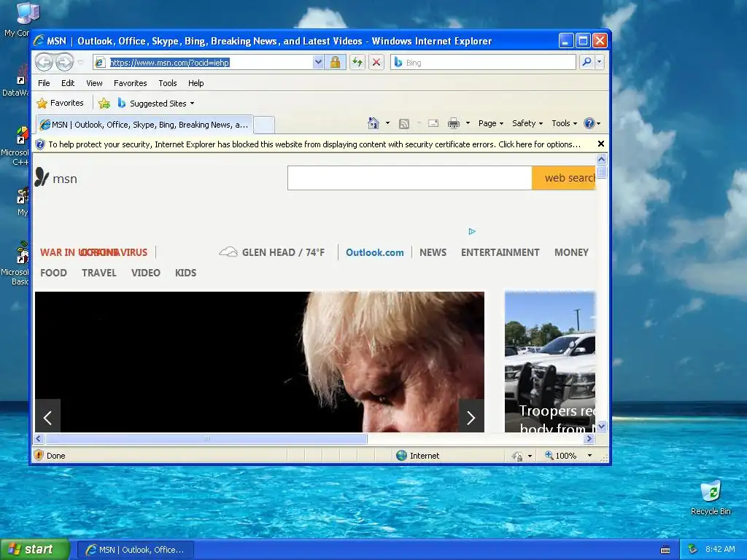Open a new blank tab

pos(264,125)
